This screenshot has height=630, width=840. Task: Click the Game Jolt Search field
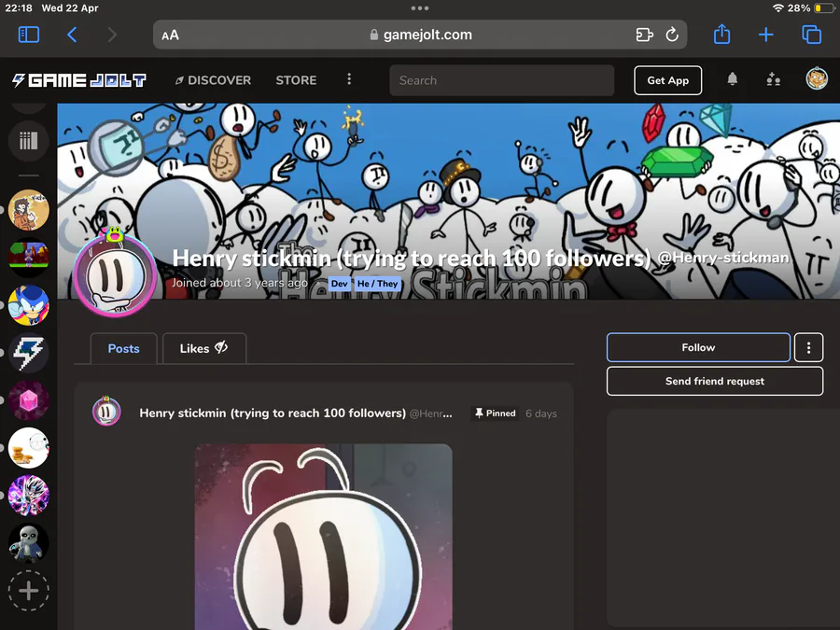[502, 80]
